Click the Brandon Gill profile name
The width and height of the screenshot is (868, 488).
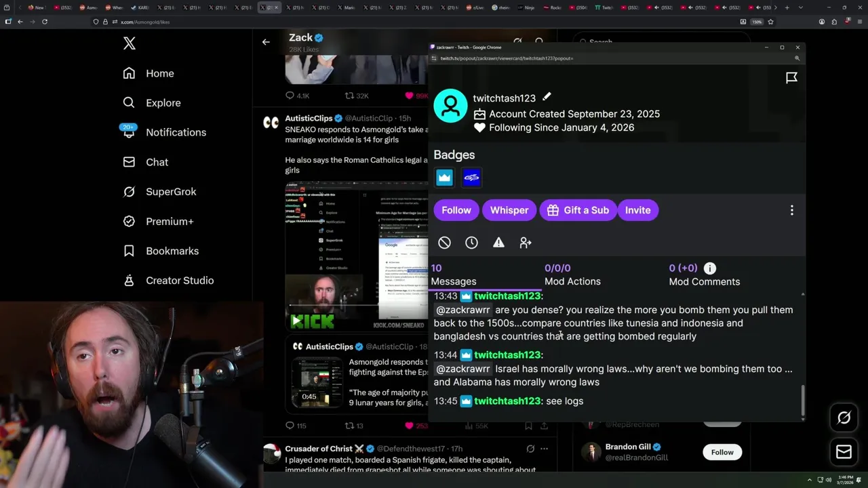click(x=628, y=447)
